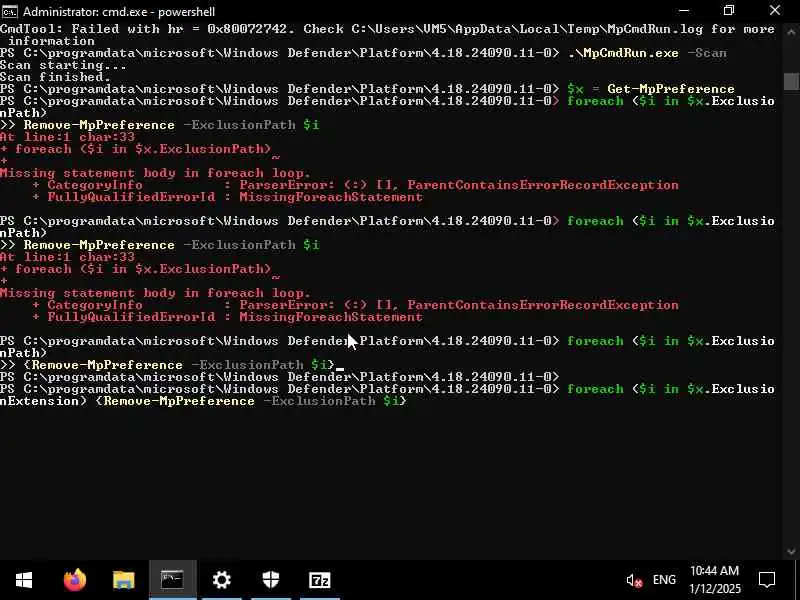Click the empty PS prompt line without a command
Image resolution: width=800 pixels, height=600 pixels.
tap(280, 377)
